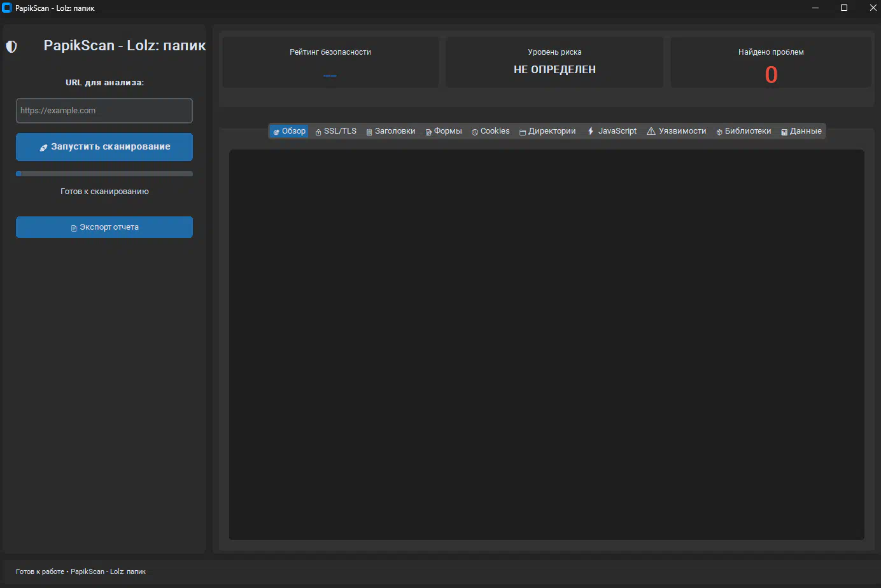The width and height of the screenshot is (881, 588).
Task: Open the Cookies tab via cookie icon
Action: pyautogui.click(x=475, y=132)
